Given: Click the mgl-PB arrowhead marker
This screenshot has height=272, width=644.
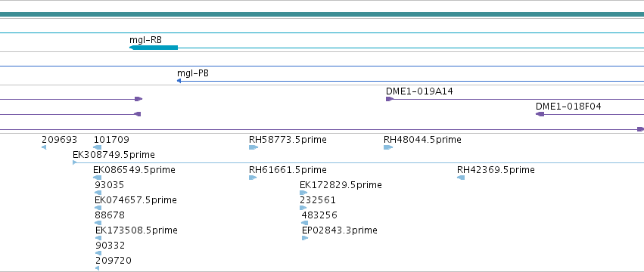Looking at the screenshot, I should [179, 81].
